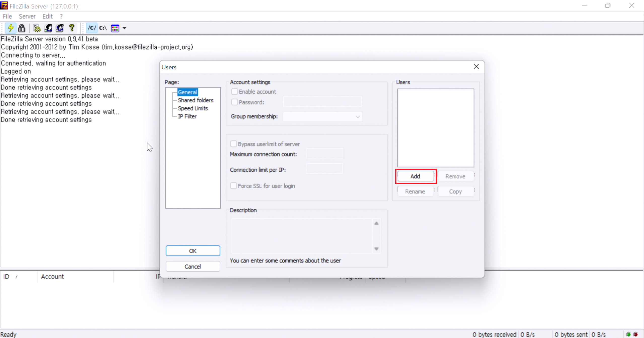Viewport: 644px width, 338px height.
Task: Click the padlock lock server icon
Action: (22, 28)
